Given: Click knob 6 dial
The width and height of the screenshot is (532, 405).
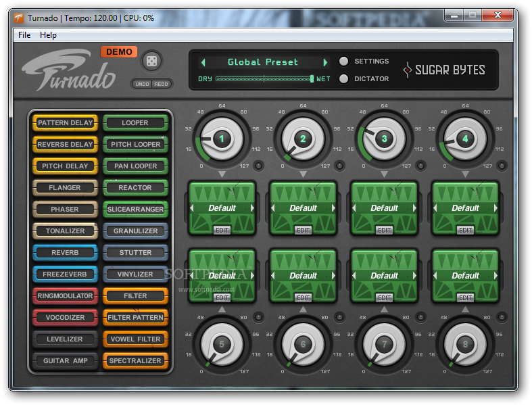Looking at the screenshot, I should coord(303,344).
